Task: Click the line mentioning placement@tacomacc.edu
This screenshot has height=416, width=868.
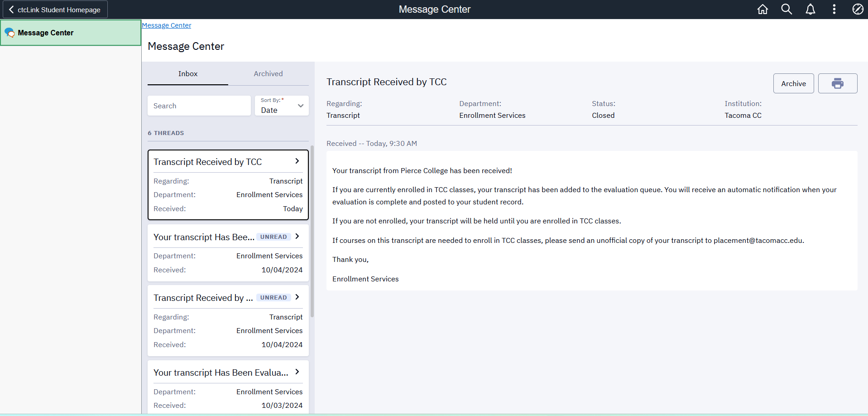Action: pos(568,241)
